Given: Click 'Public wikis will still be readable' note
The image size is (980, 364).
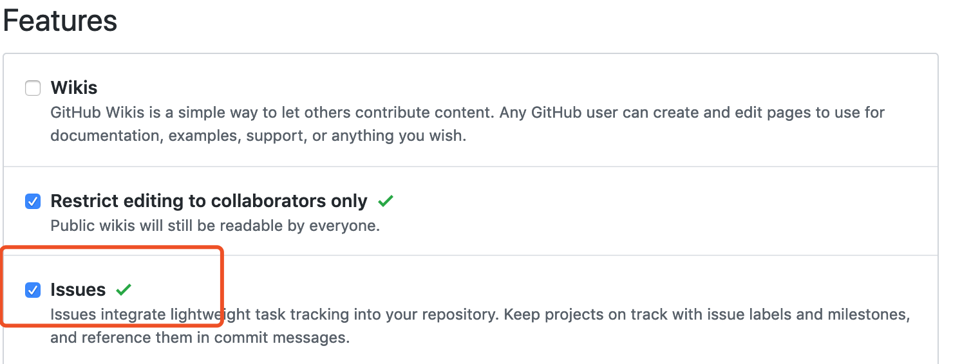Looking at the screenshot, I should click(215, 226).
